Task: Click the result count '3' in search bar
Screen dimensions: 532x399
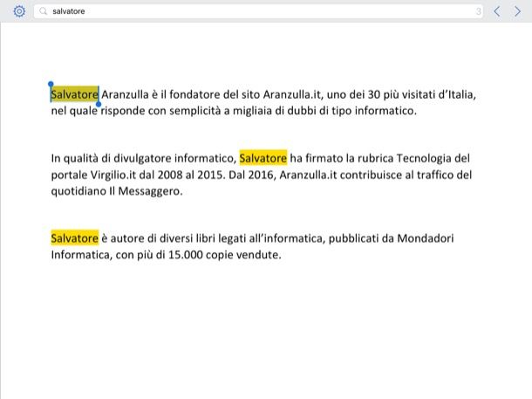Action: click(x=479, y=11)
